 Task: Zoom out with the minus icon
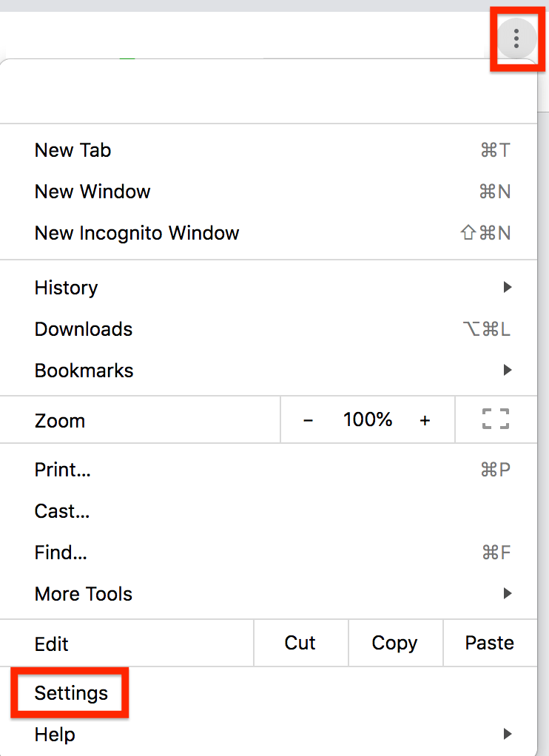point(308,419)
